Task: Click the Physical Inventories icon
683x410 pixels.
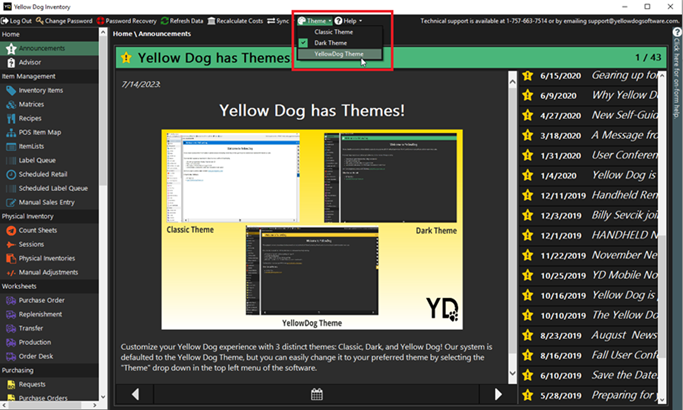Action: [x=11, y=258]
